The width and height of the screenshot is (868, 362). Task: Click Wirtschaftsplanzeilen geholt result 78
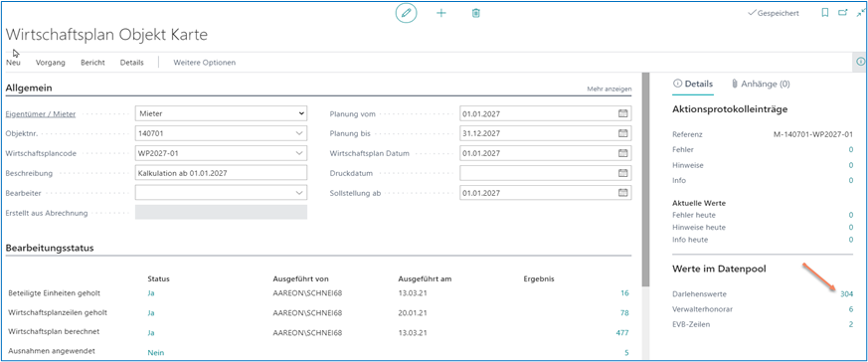[x=624, y=313]
